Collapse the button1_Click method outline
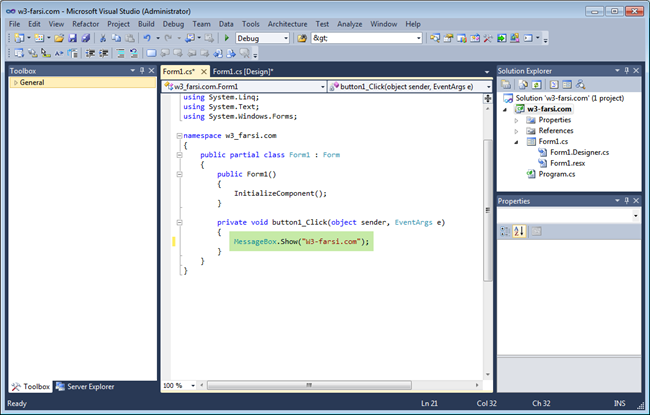Image resolution: width=650 pixels, height=415 pixels. [179, 223]
